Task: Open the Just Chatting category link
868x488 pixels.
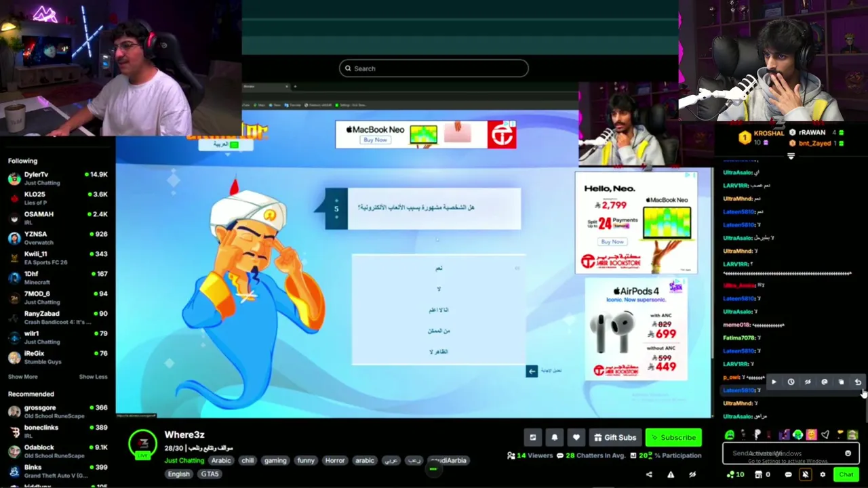Action: 184,460
